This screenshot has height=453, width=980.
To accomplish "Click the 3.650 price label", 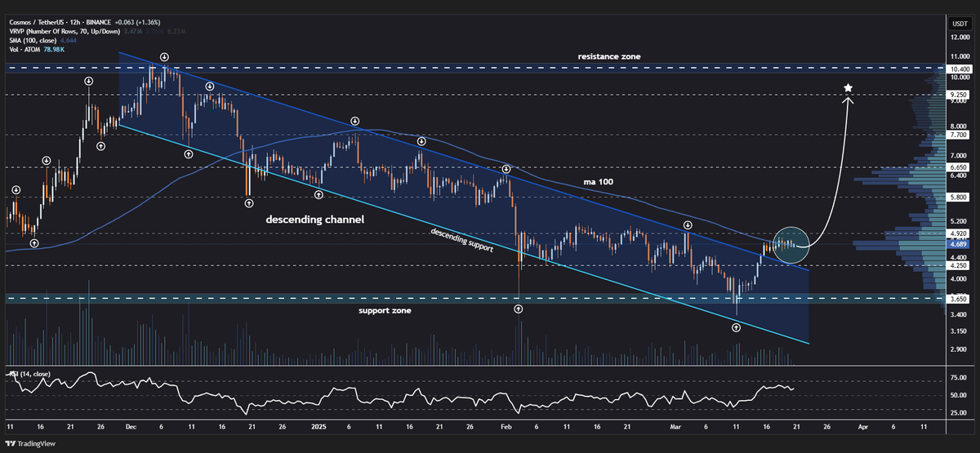I will pyautogui.click(x=958, y=300).
